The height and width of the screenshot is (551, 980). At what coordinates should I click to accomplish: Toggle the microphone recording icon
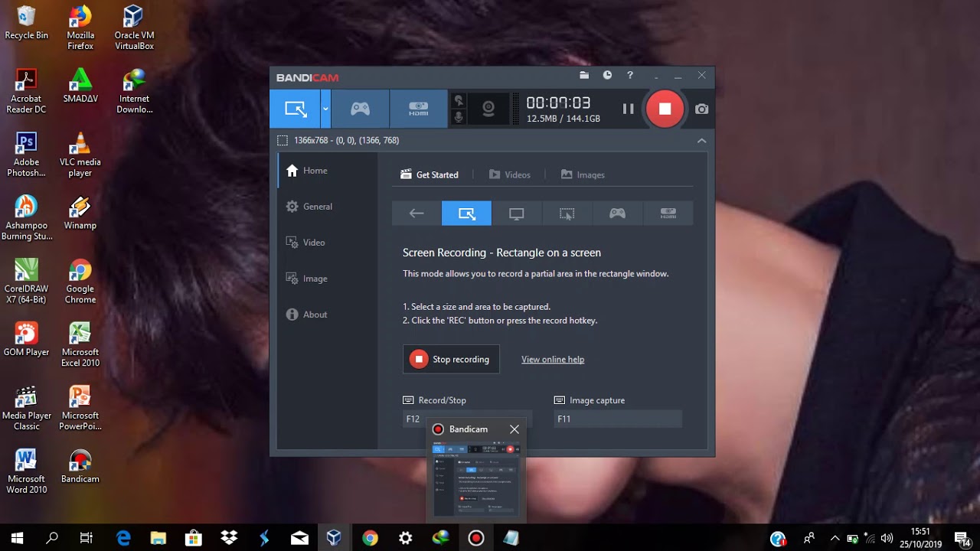tap(459, 117)
